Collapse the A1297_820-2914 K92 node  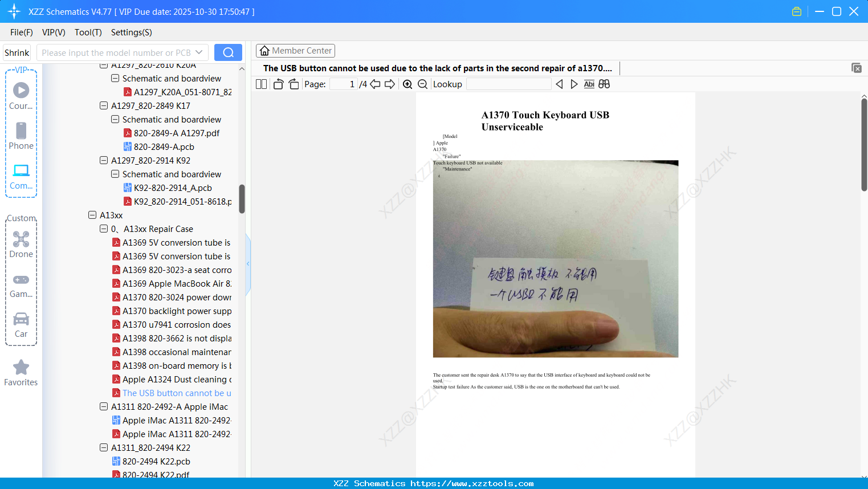coord(104,160)
